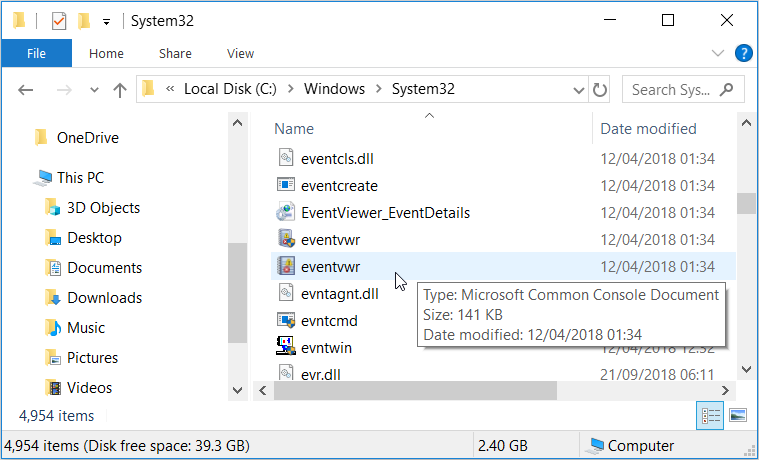Select Downloads in the navigation pane

[104, 298]
